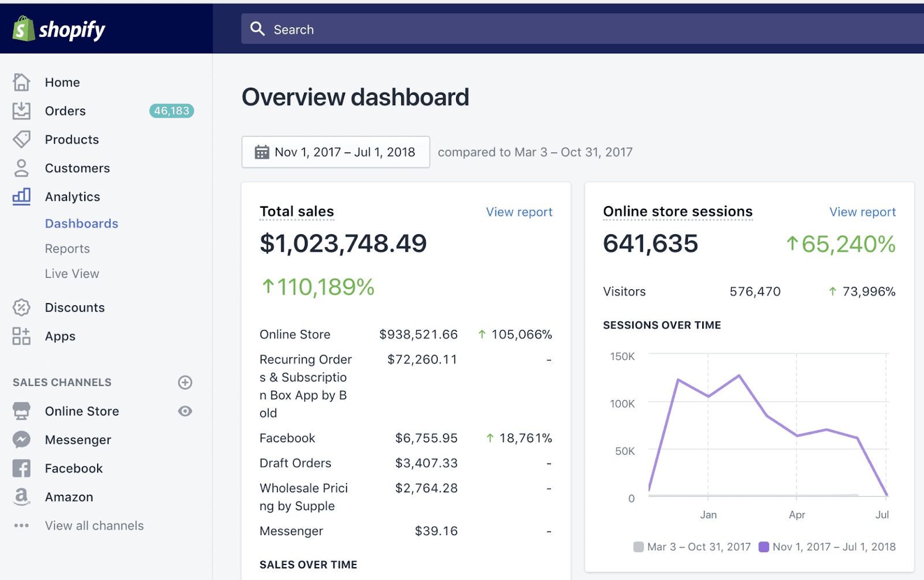Click the Visitors 576,470 value

(755, 291)
